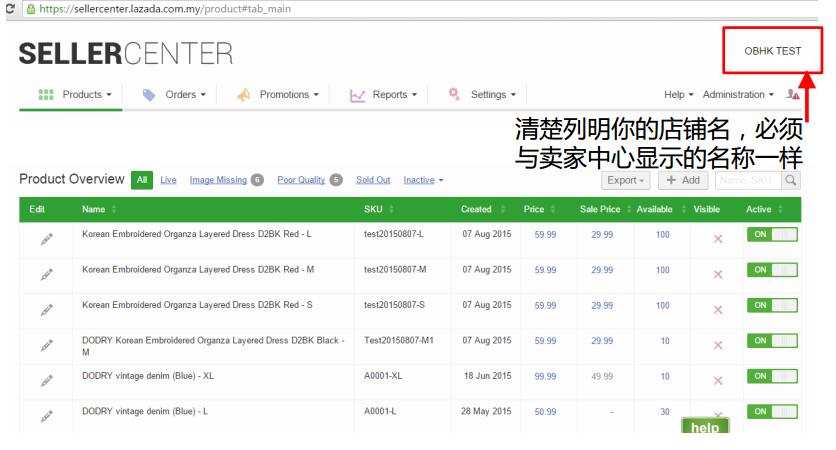Click the search magnifier icon beside SKU field
Image resolution: width=836 pixels, height=450 pixels.
[x=791, y=180]
